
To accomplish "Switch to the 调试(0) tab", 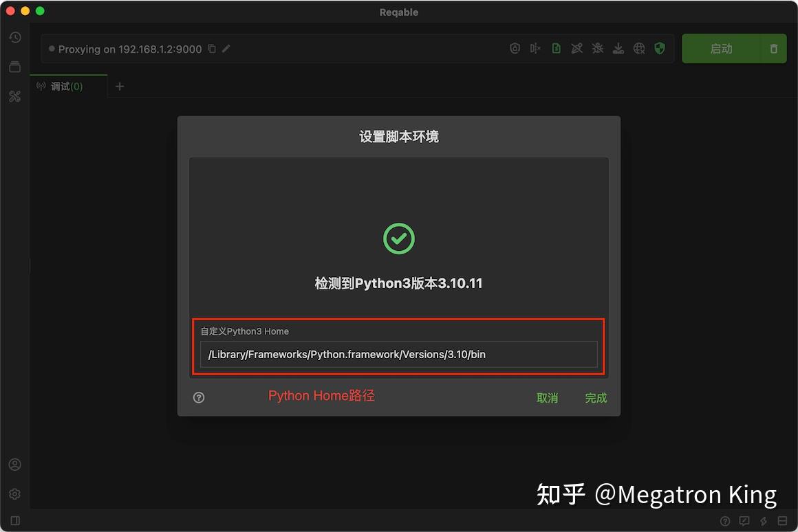I will pos(65,86).
